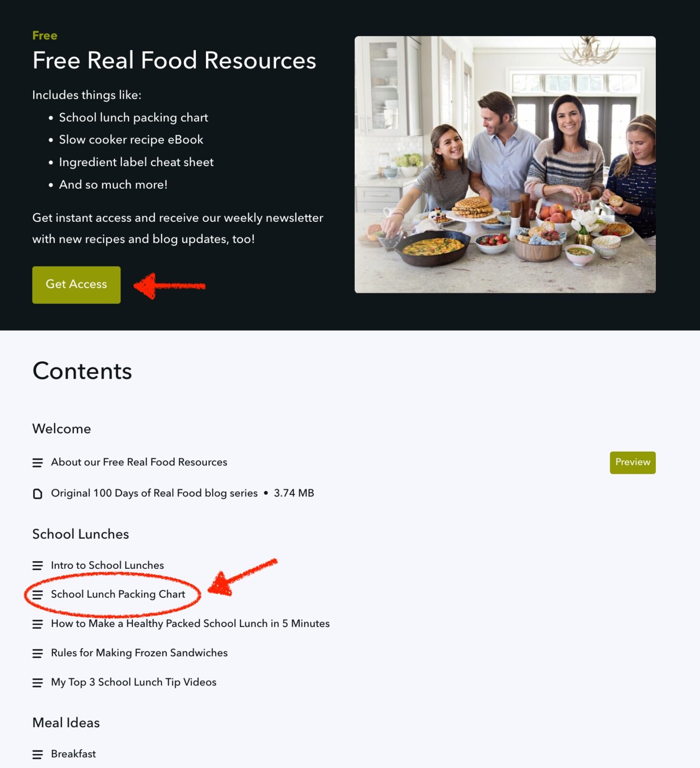Open the Breakfast meal ideas lesson

73,754
